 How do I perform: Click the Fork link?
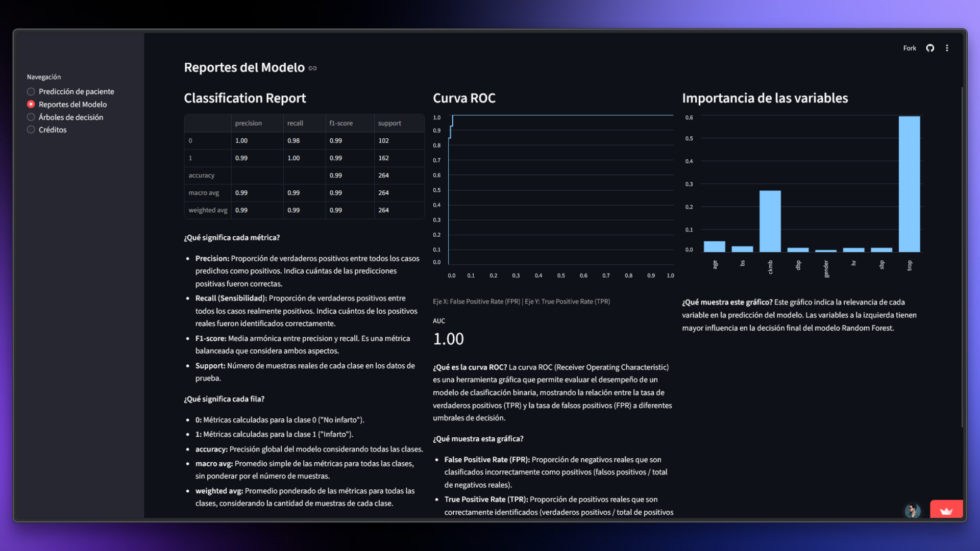click(909, 48)
